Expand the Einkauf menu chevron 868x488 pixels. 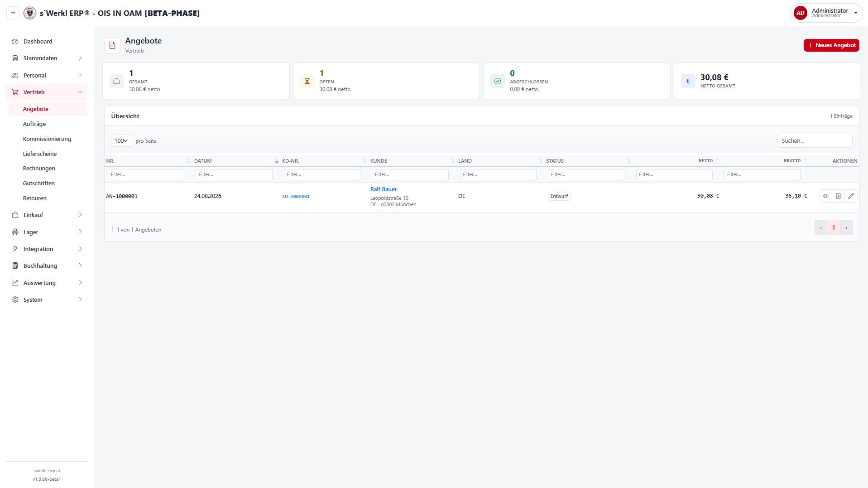point(80,215)
